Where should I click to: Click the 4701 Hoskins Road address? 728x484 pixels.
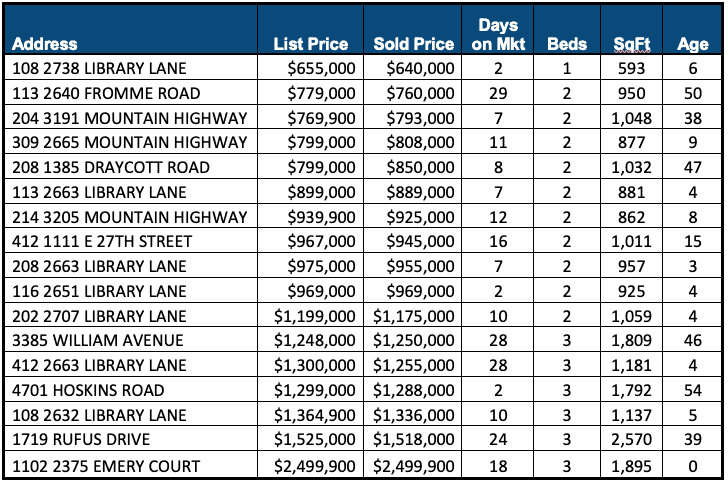click(x=90, y=390)
